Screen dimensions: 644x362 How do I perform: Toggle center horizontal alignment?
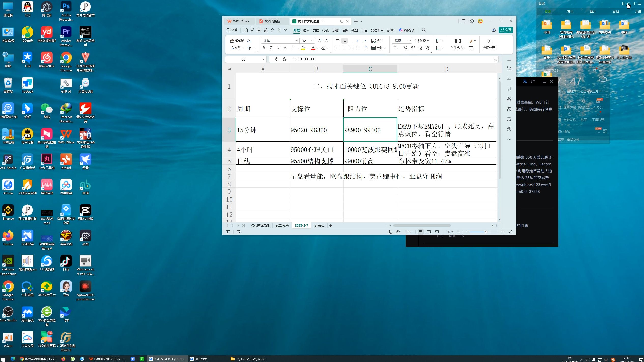(x=344, y=48)
